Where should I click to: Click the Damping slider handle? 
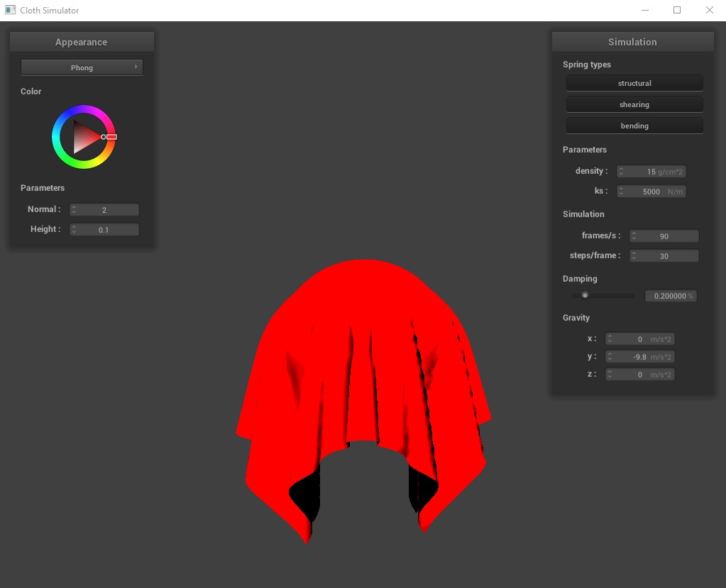(585, 295)
